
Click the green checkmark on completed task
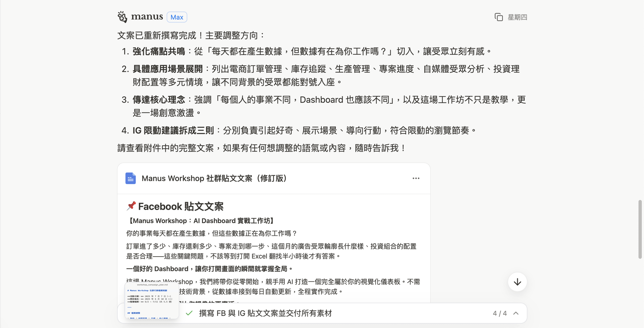(x=189, y=313)
